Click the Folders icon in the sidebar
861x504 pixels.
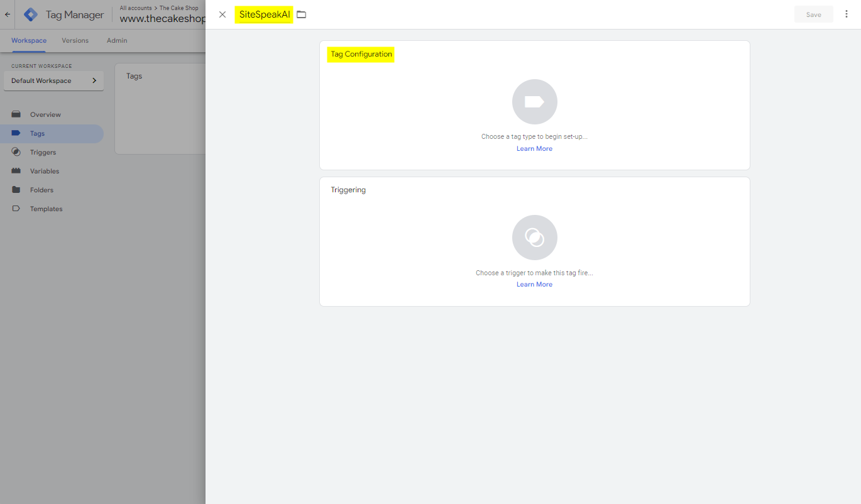(16, 190)
